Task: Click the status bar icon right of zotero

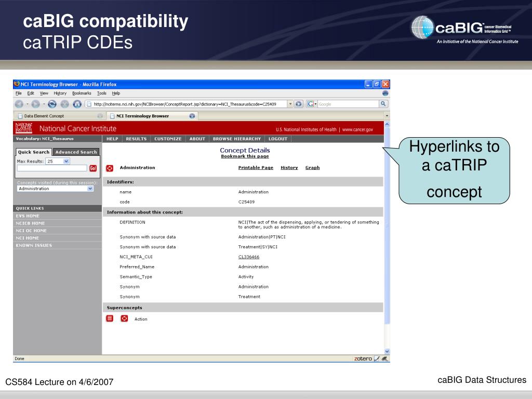Action: (377, 358)
